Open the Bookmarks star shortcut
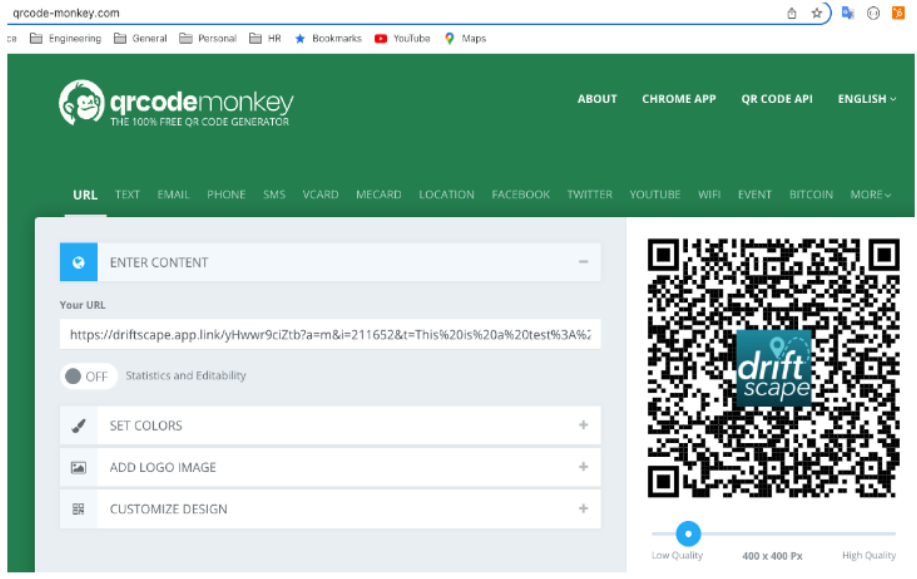Image resolution: width=917 pixels, height=579 pixels. tap(328, 39)
